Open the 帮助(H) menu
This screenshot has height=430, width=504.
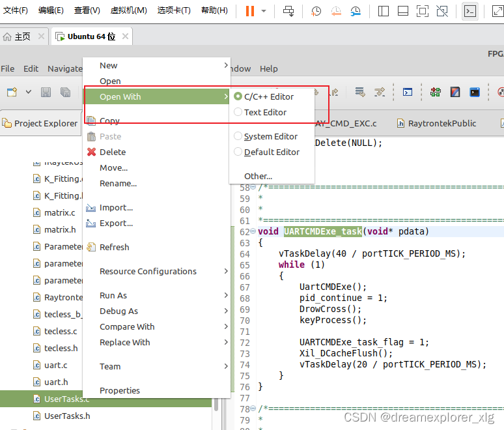[214, 10]
